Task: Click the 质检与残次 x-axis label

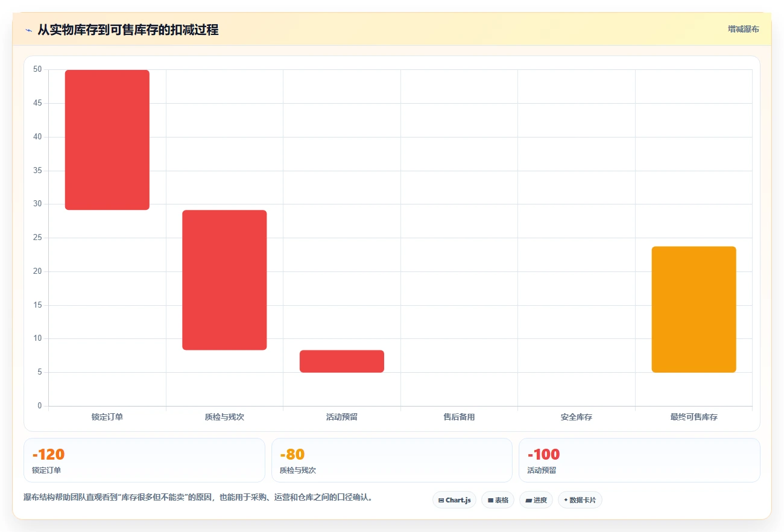Action: (224, 417)
